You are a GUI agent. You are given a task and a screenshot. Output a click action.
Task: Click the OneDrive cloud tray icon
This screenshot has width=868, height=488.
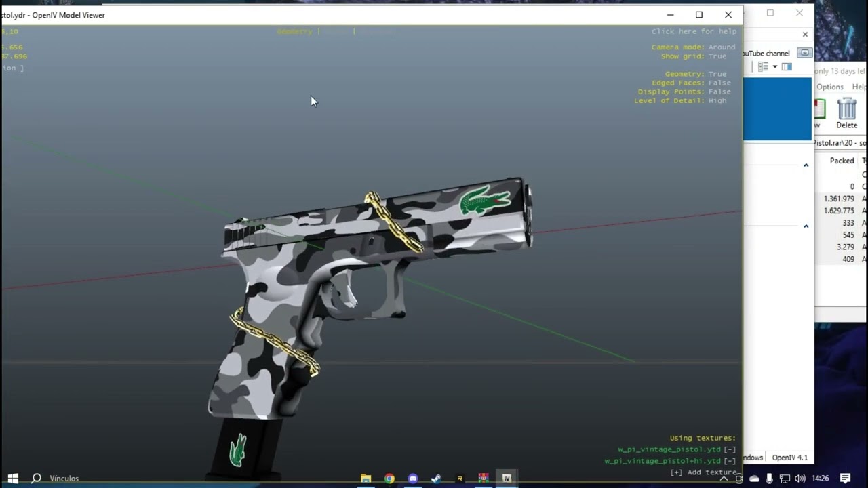pos(754,479)
